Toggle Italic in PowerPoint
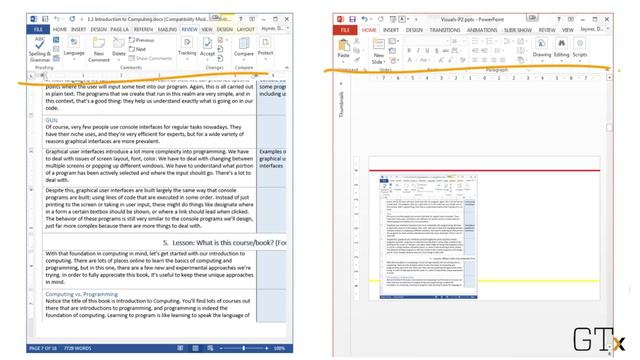 point(418,51)
